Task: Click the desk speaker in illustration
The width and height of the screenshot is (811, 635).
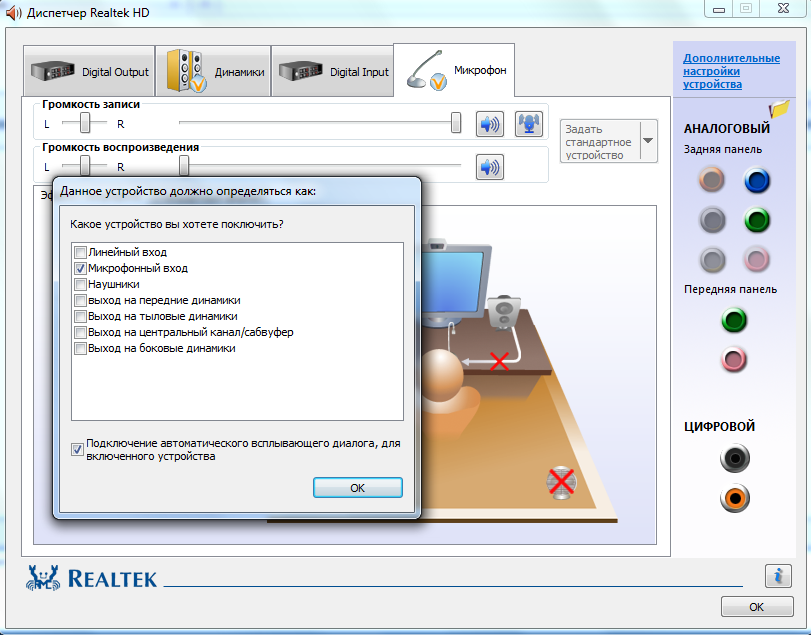Action: point(504,313)
